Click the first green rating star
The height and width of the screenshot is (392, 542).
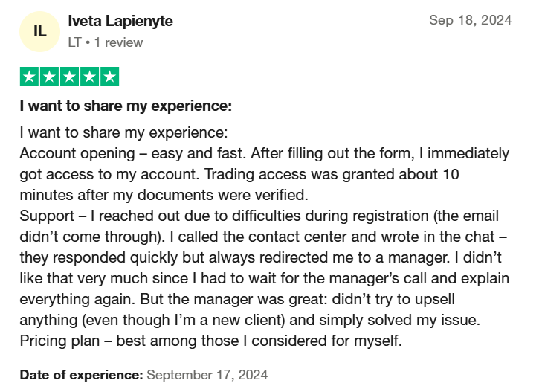[x=30, y=77]
